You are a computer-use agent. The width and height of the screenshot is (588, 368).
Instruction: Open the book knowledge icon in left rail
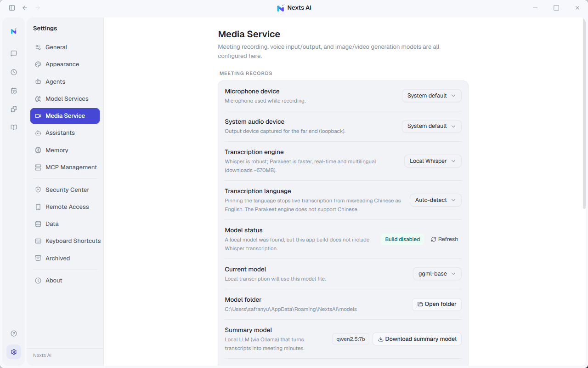(14, 127)
